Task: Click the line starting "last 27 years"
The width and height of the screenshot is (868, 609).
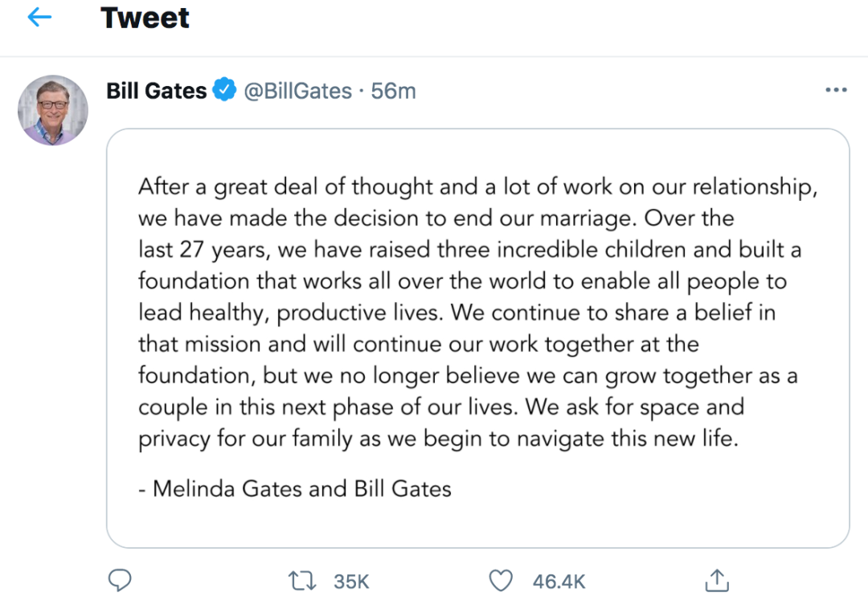Action: [469, 250]
